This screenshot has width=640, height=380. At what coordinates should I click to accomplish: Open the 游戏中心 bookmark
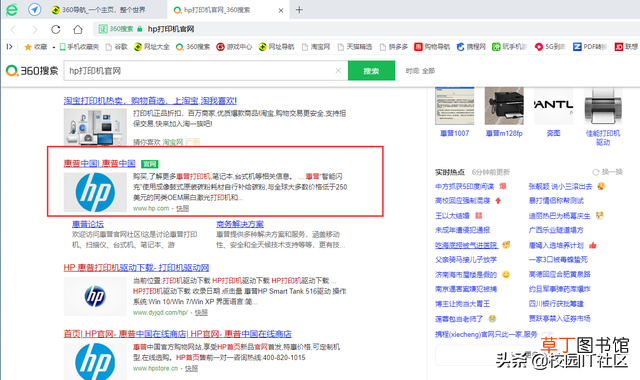tap(234, 47)
